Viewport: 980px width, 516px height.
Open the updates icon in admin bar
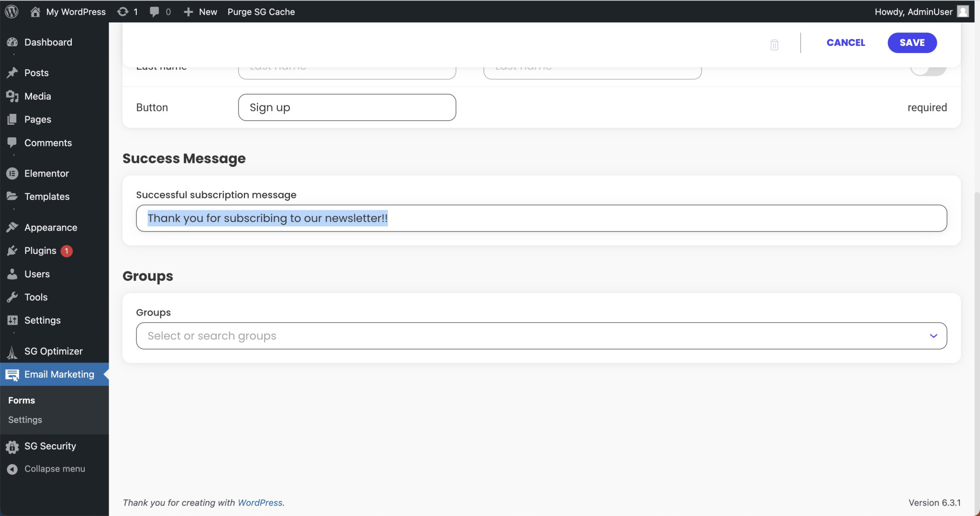[x=123, y=11]
